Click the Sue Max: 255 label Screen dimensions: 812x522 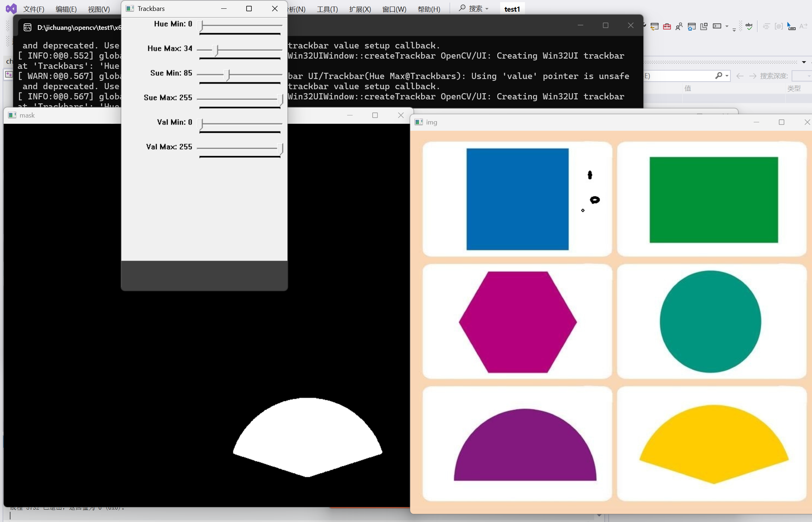(168, 98)
